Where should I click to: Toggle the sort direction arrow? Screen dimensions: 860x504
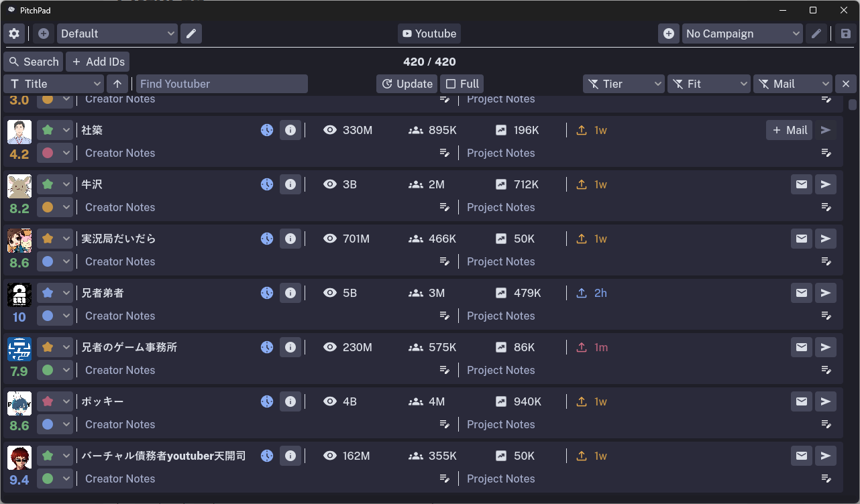(117, 84)
